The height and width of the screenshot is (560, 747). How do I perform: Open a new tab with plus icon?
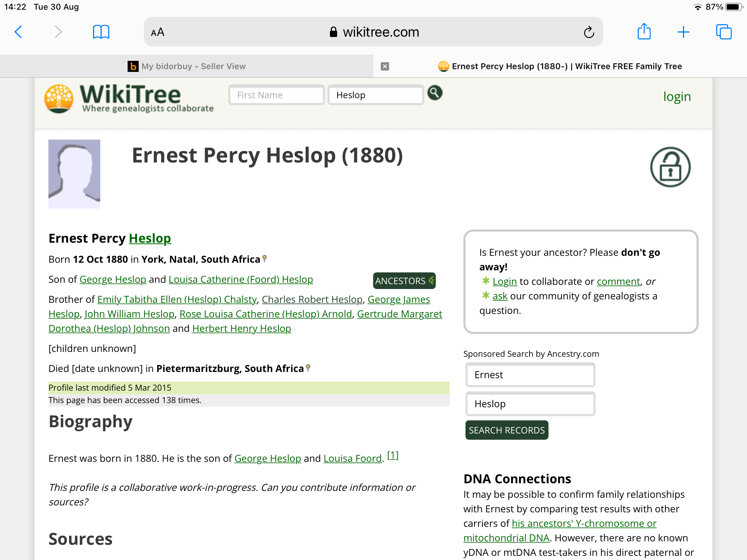tap(683, 32)
